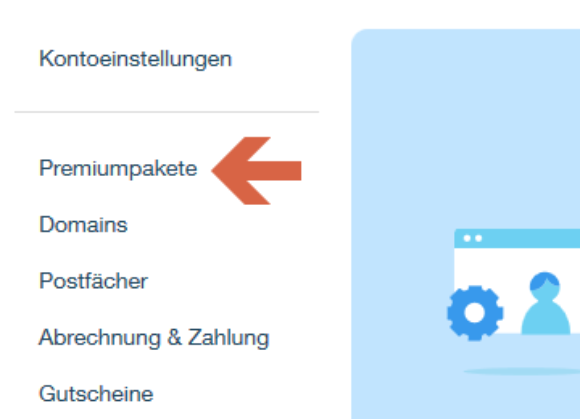The height and width of the screenshot is (419, 580).
Task: Click the two white dots in window bar
Action: [x=473, y=238]
